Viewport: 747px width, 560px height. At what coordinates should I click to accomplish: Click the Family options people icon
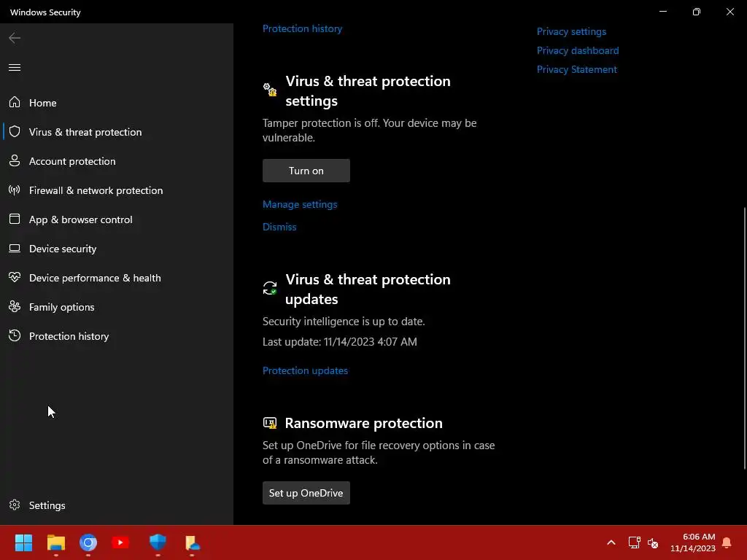click(x=15, y=307)
